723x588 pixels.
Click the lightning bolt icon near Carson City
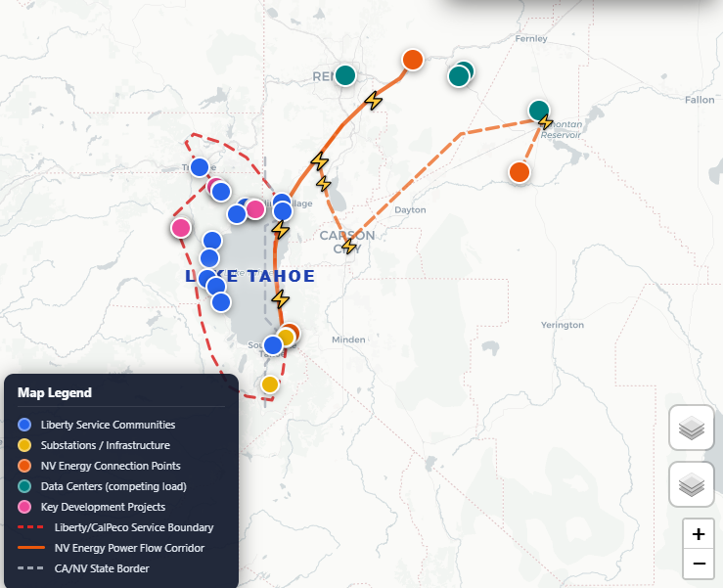[x=349, y=246]
